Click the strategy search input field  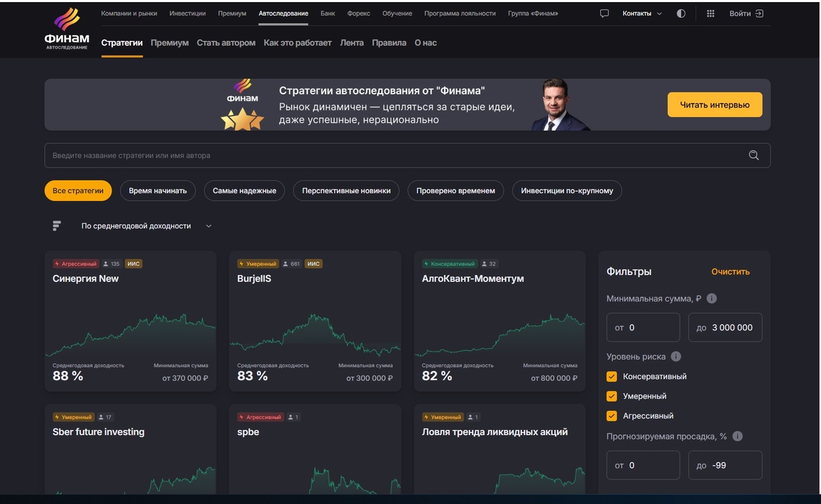tap(407, 155)
